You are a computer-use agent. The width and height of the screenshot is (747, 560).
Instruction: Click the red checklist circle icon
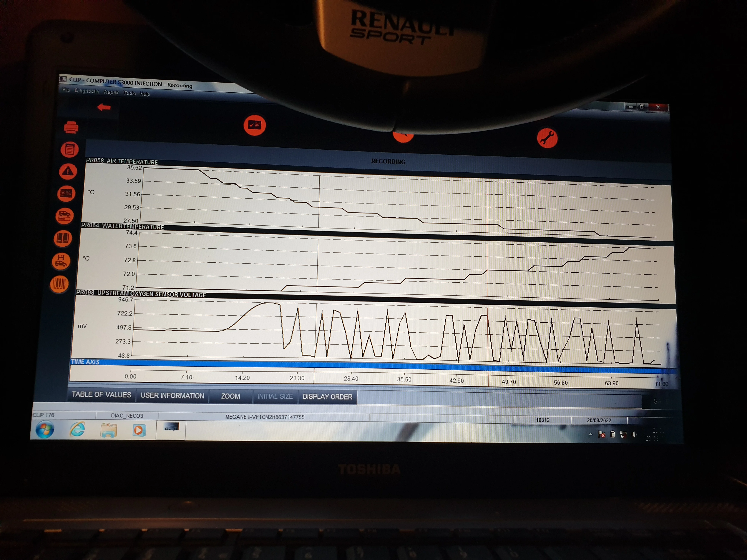pos(255,125)
